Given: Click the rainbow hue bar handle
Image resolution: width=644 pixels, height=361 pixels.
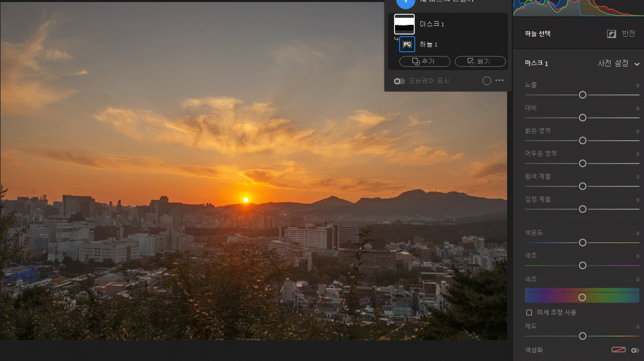Looking at the screenshot, I should point(582,297).
